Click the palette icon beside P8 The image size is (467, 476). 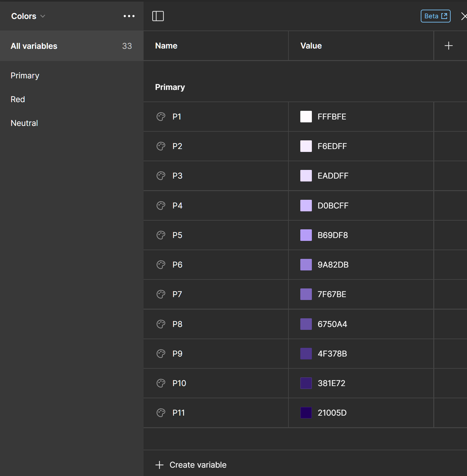click(x=161, y=324)
